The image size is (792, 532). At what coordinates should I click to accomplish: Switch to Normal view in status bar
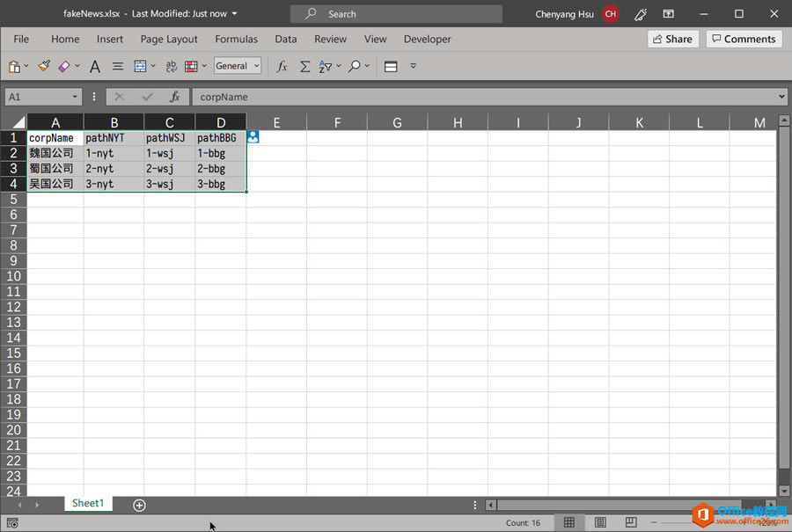coord(569,522)
